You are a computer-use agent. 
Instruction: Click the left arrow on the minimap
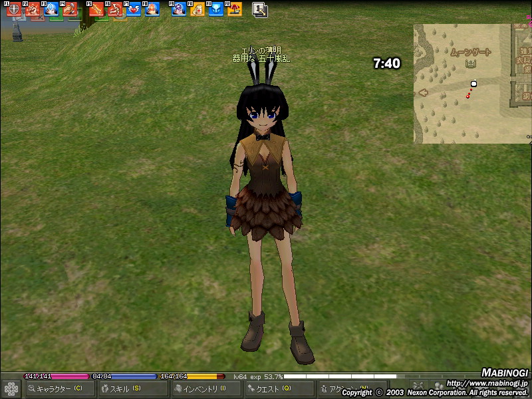423,92
